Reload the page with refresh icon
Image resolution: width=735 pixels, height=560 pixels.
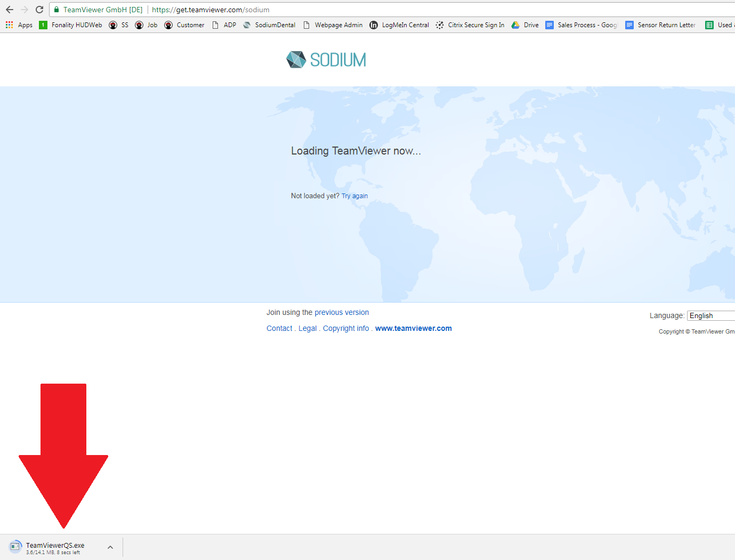pos(39,10)
